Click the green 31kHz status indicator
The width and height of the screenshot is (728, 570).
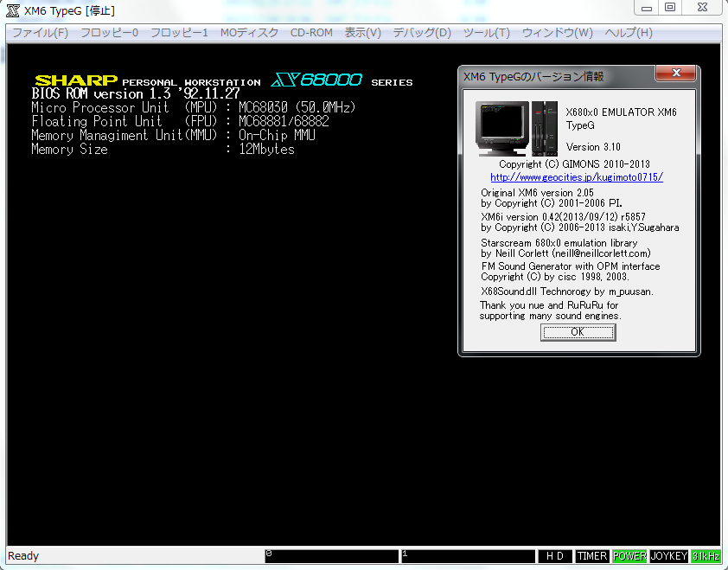pos(706,556)
